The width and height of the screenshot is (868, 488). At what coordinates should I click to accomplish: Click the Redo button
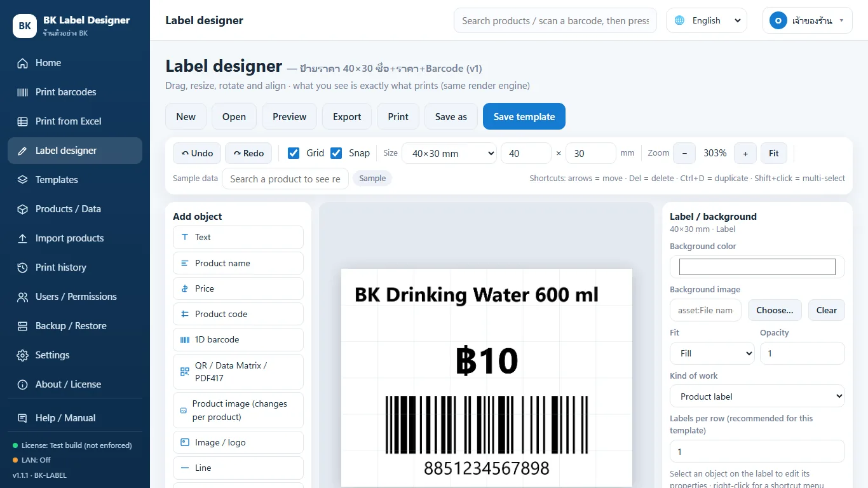coord(248,153)
